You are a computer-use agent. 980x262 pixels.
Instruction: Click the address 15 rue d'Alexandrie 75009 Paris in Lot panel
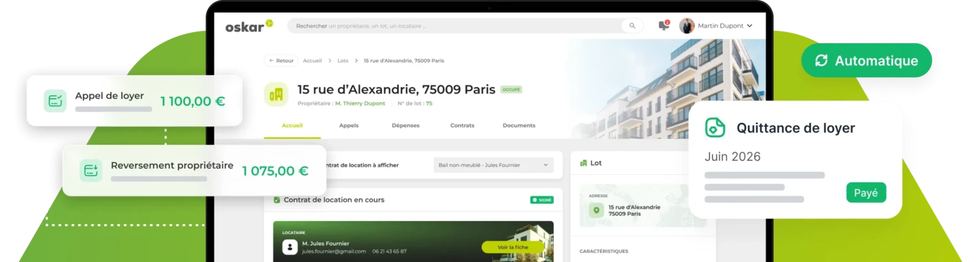tap(635, 210)
